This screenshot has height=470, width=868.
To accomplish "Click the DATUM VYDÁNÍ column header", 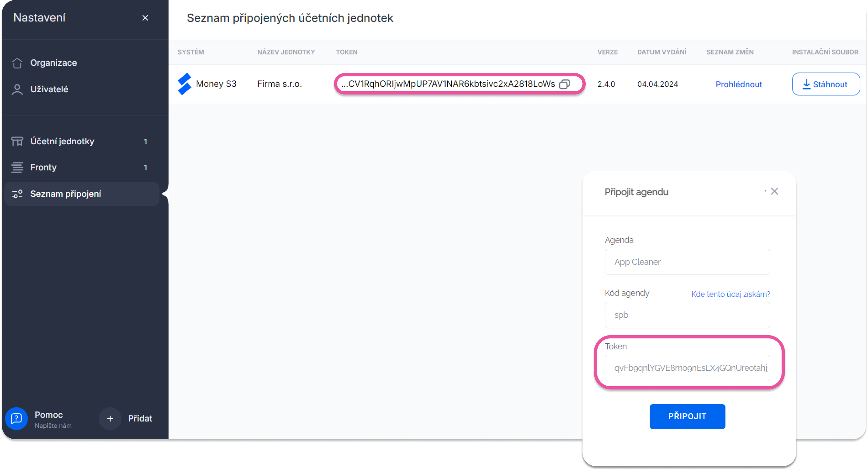I will (x=662, y=52).
